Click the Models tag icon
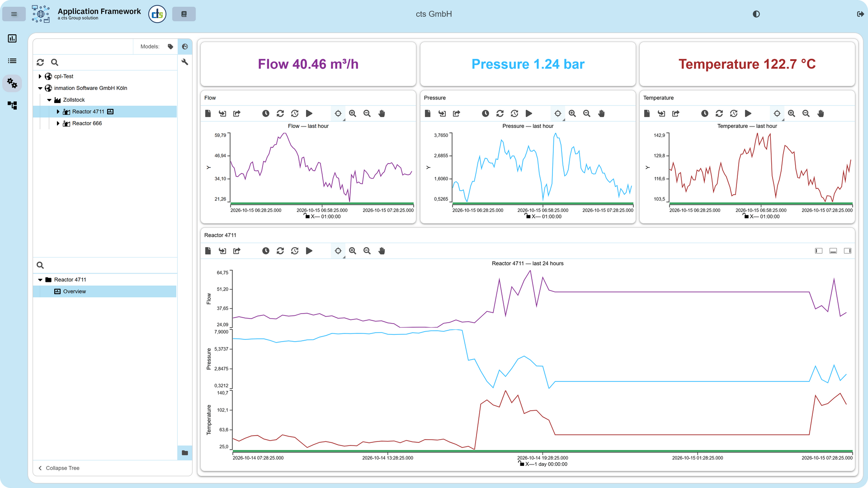Viewport: 868px width, 488px height. (x=170, y=47)
